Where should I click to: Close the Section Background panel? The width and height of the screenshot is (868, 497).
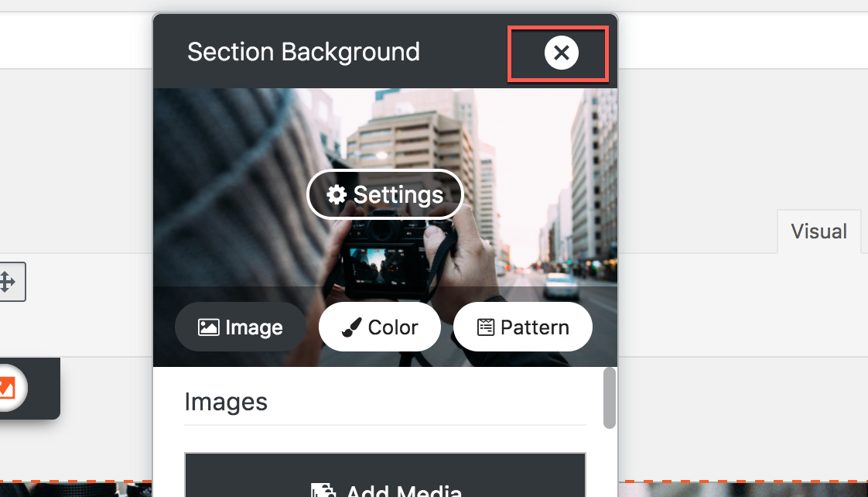pos(562,53)
